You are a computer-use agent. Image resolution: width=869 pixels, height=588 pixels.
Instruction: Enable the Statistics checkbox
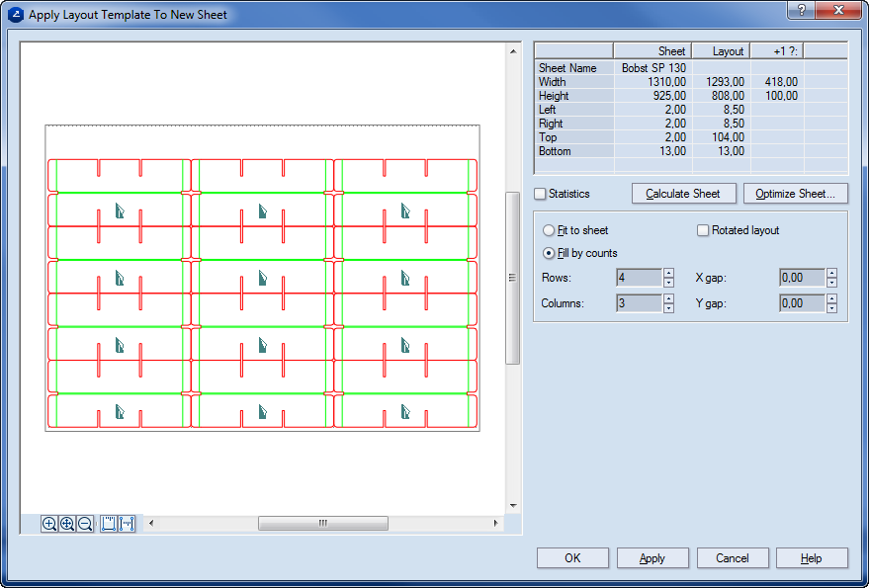[x=540, y=194]
